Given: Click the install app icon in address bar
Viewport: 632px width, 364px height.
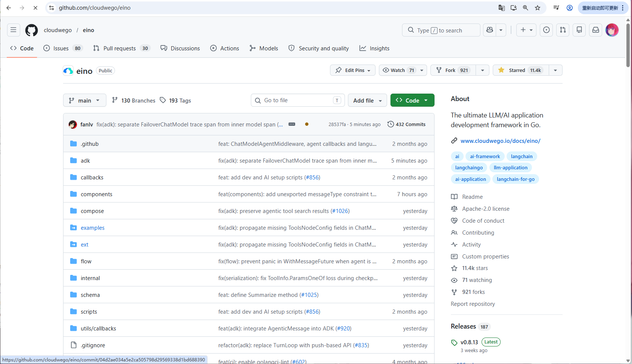Looking at the screenshot, I should coord(514,8).
